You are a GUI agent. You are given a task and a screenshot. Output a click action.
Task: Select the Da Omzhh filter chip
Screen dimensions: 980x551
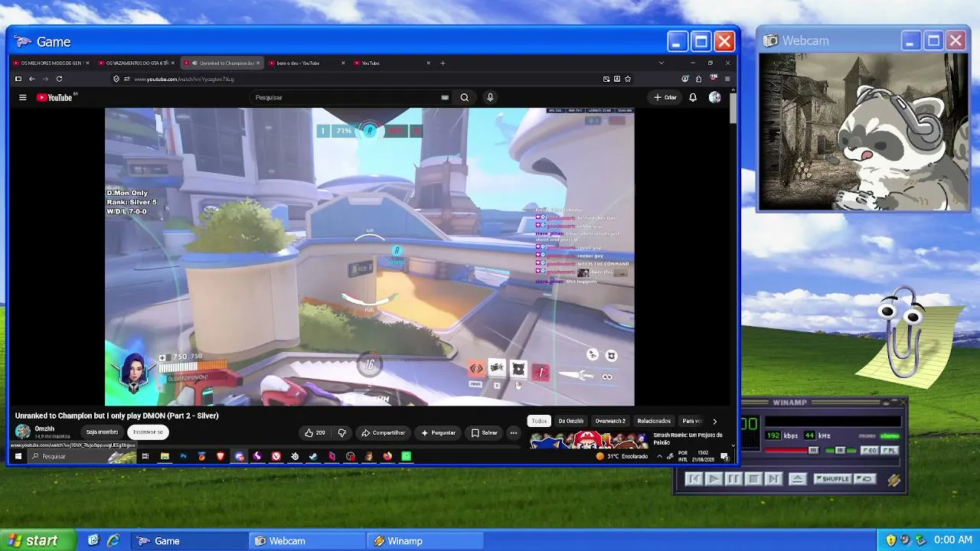(x=570, y=421)
